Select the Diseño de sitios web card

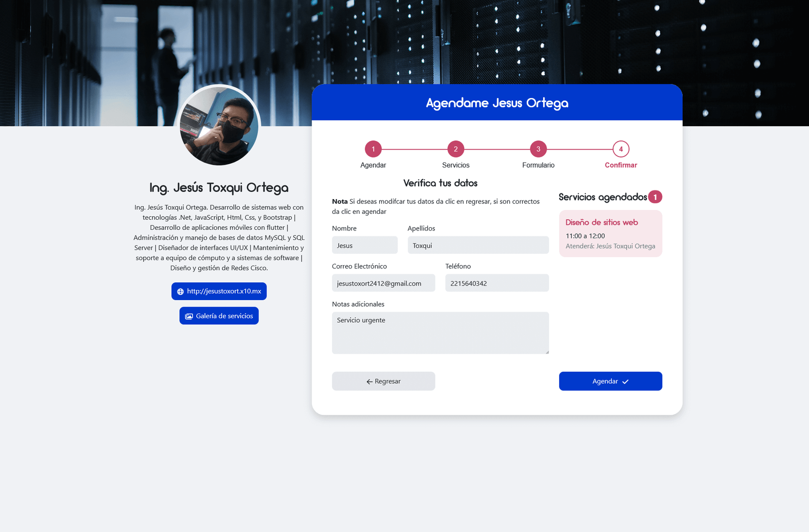click(x=610, y=234)
